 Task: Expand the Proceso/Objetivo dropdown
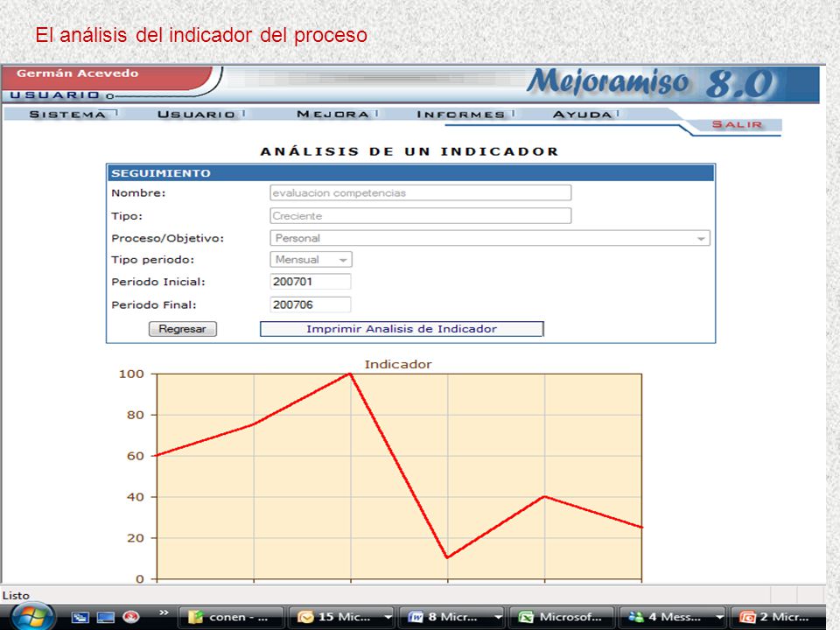(x=490, y=238)
